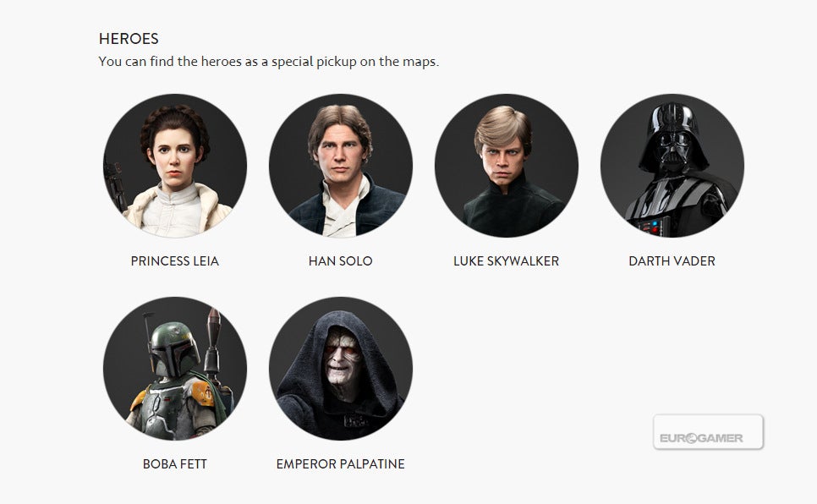Click the DARTH VADER name caption
The height and width of the screenshot is (504, 817).
[x=672, y=261]
